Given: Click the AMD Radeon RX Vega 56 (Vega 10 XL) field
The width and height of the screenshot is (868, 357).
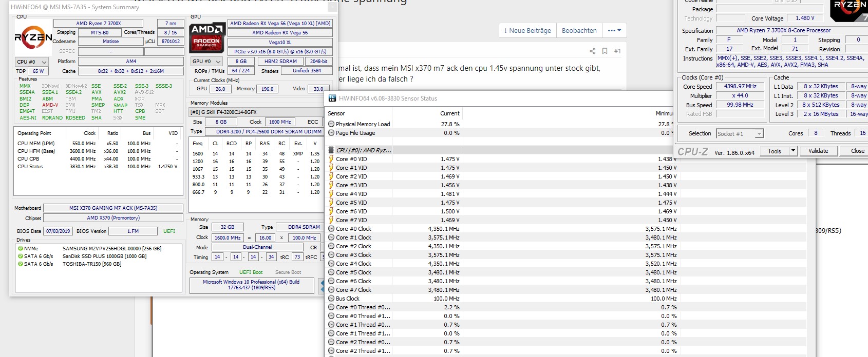Looking at the screenshot, I should [x=280, y=23].
